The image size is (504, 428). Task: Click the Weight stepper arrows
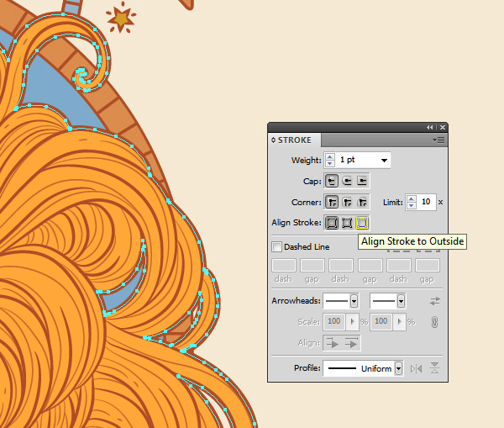330,160
